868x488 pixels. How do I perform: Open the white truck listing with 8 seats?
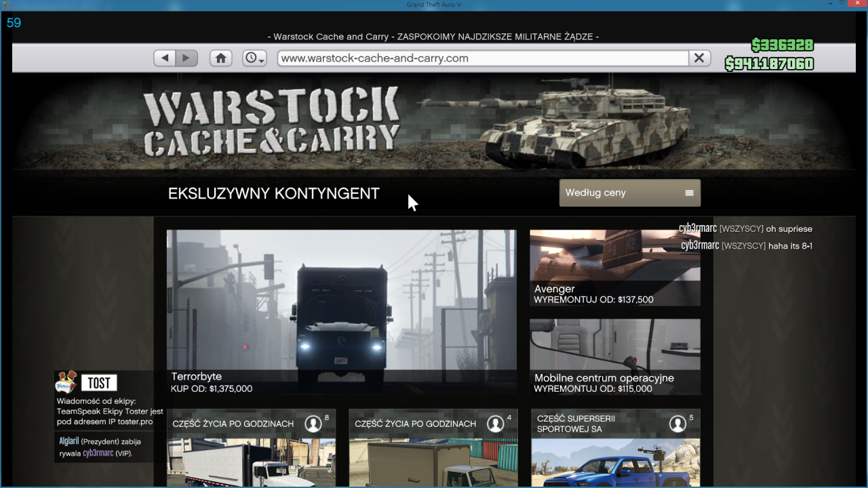point(251,448)
